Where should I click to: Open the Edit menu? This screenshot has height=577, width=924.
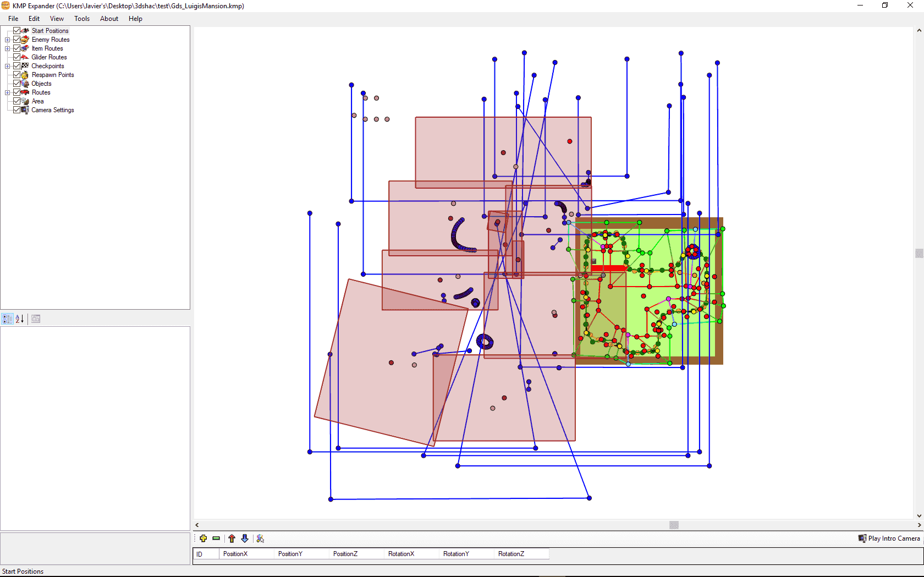[x=34, y=19]
